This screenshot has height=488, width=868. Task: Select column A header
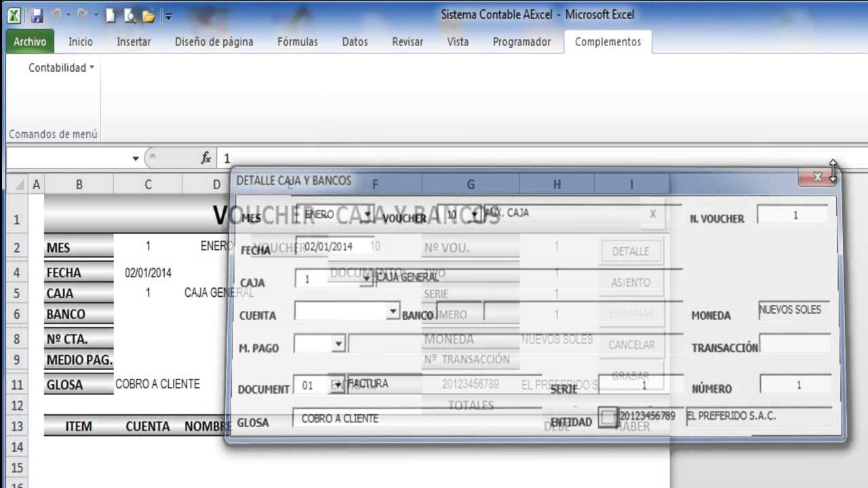37,184
